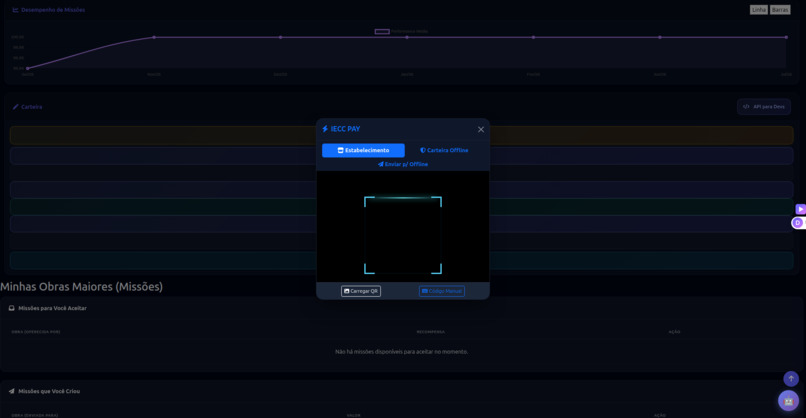Viewport: 806px width, 418px height.
Task: Click the Missões para Você Aceitar inbox icon
Action: pos(11,308)
